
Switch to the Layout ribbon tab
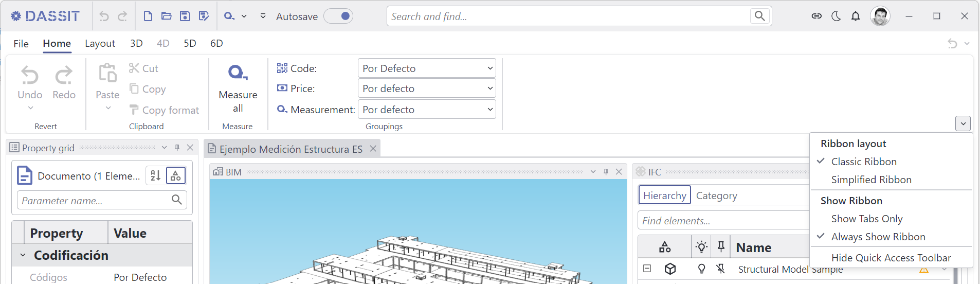pyautogui.click(x=100, y=43)
